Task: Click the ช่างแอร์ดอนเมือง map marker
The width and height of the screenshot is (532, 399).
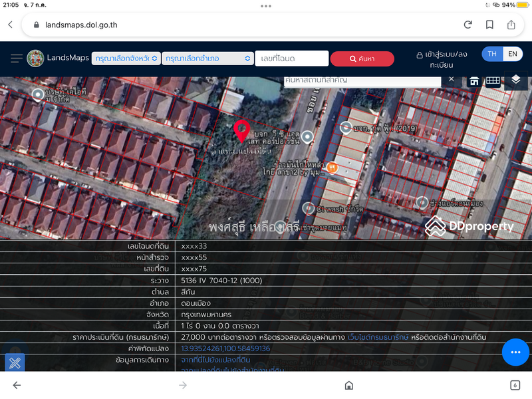Action: 422,203
